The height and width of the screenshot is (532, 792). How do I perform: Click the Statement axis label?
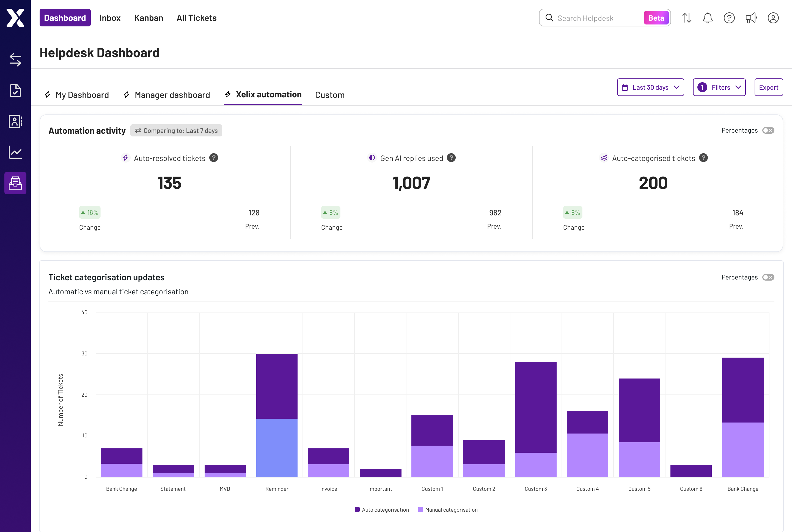pyautogui.click(x=173, y=489)
